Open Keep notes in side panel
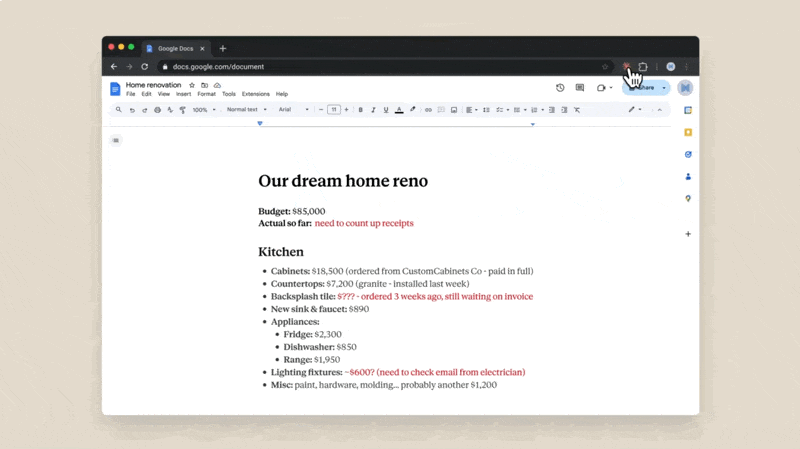 (x=688, y=132)
